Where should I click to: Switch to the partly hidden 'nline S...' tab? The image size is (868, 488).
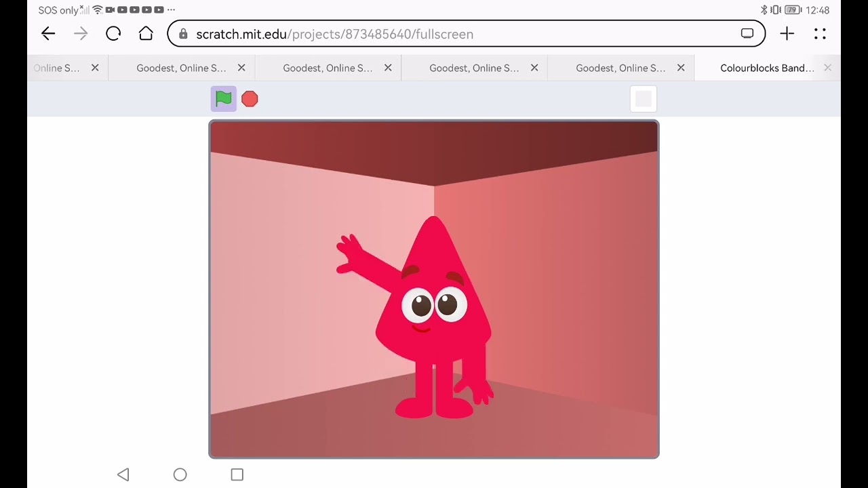click(56, 68)
